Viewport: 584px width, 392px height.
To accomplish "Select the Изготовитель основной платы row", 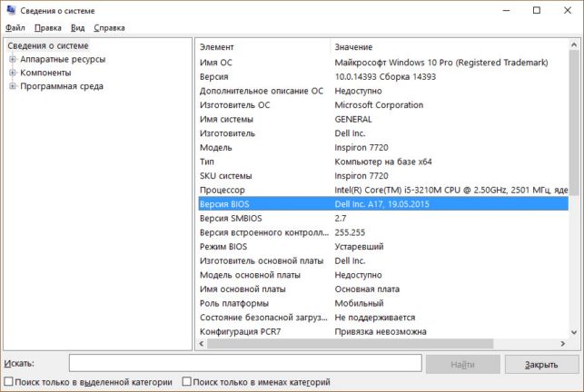I will [x=383, y=260].
